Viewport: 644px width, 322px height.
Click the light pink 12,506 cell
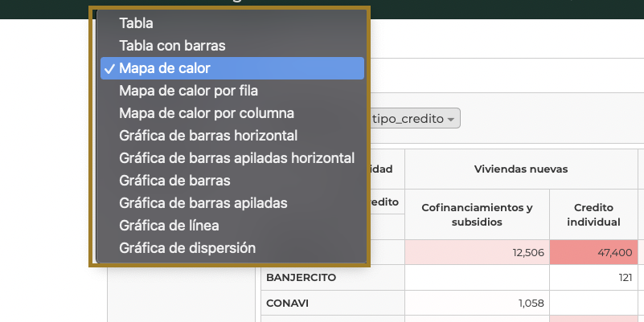[x=477, y=252]
